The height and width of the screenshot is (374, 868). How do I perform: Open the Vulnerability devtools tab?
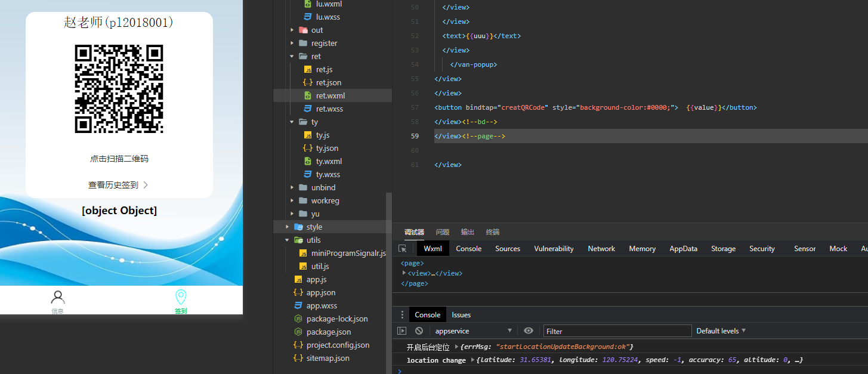[554, 249]
